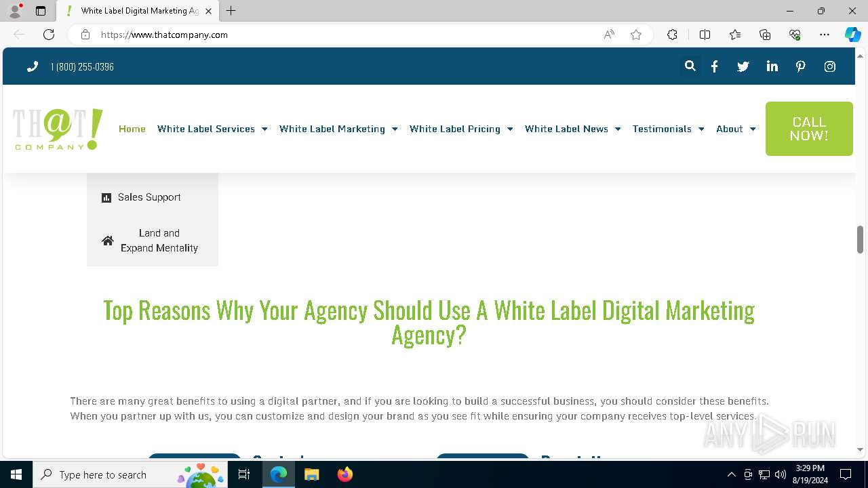Screen dimensions: 868x488
Task: Open the network tray icon
Action: pos(764,474)
